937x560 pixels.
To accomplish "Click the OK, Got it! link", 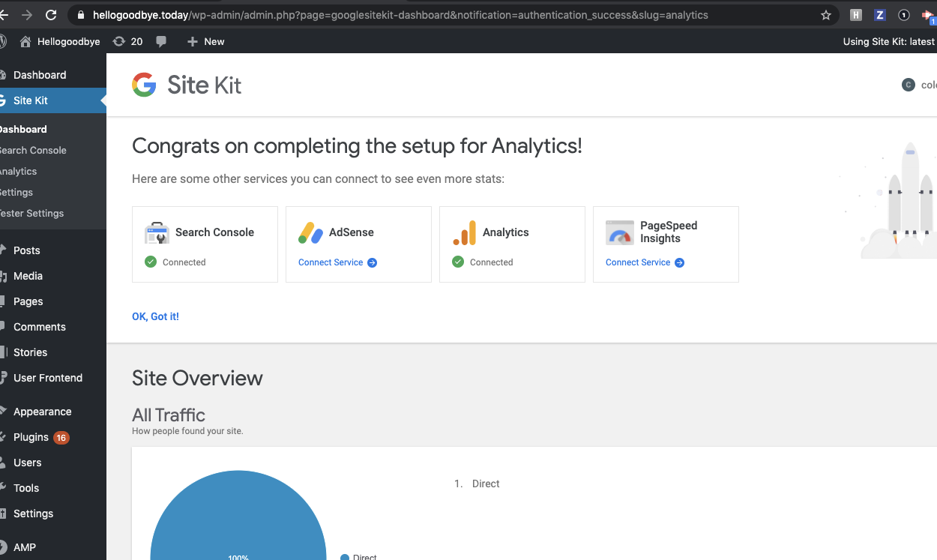I will pos(155,316).
